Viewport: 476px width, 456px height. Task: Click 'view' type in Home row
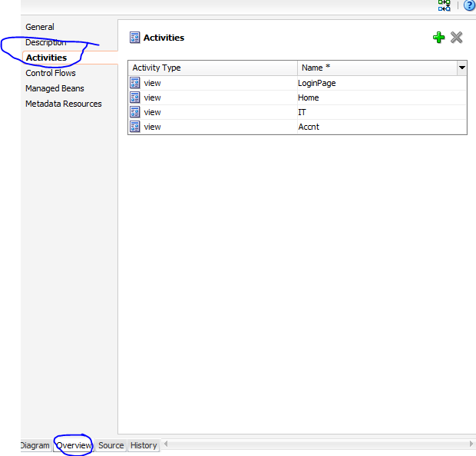(x=152, y=97)
